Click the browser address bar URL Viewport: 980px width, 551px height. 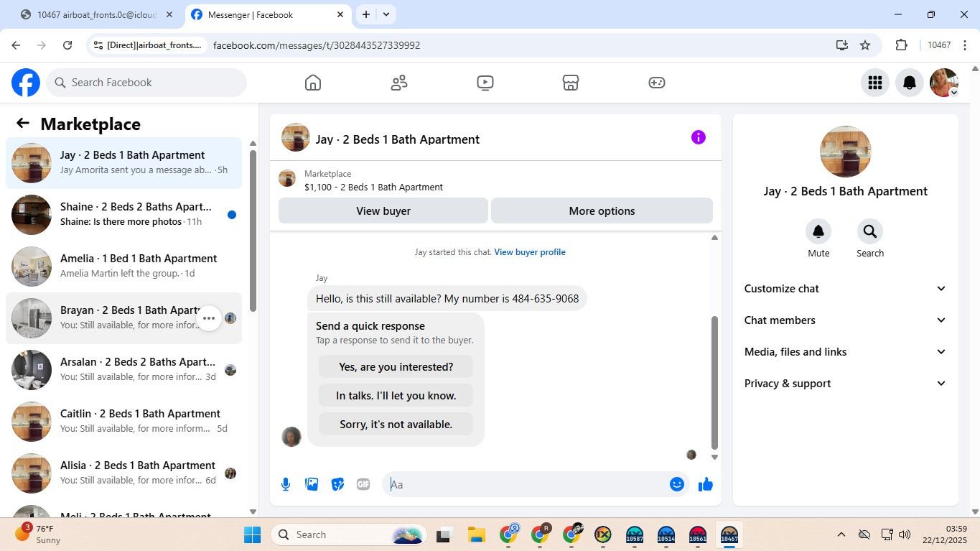pyautogui.click(x=317, y=45)
